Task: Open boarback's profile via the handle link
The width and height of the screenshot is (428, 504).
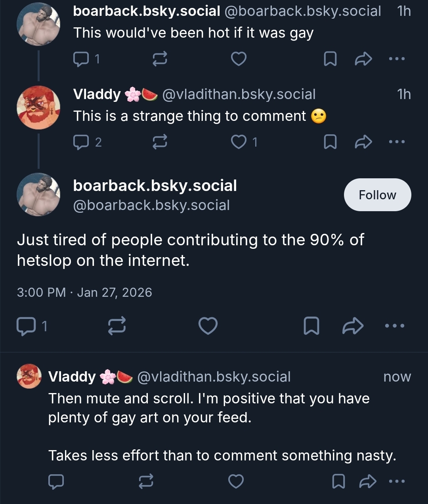Action: (151, 205)
